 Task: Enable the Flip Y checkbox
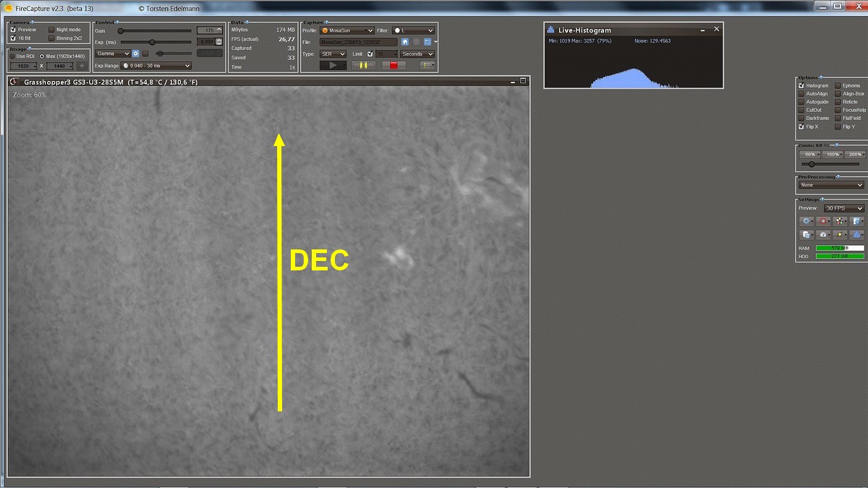point(838,127)
